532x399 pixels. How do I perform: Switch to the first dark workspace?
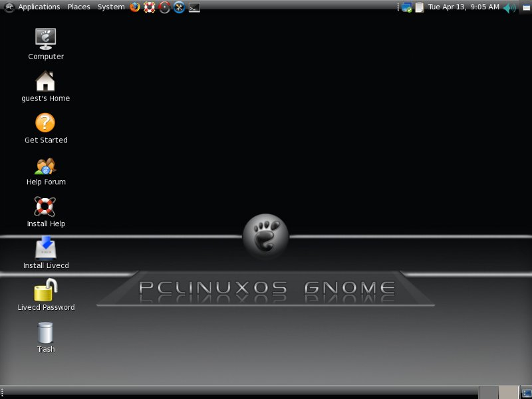[489, 392]
